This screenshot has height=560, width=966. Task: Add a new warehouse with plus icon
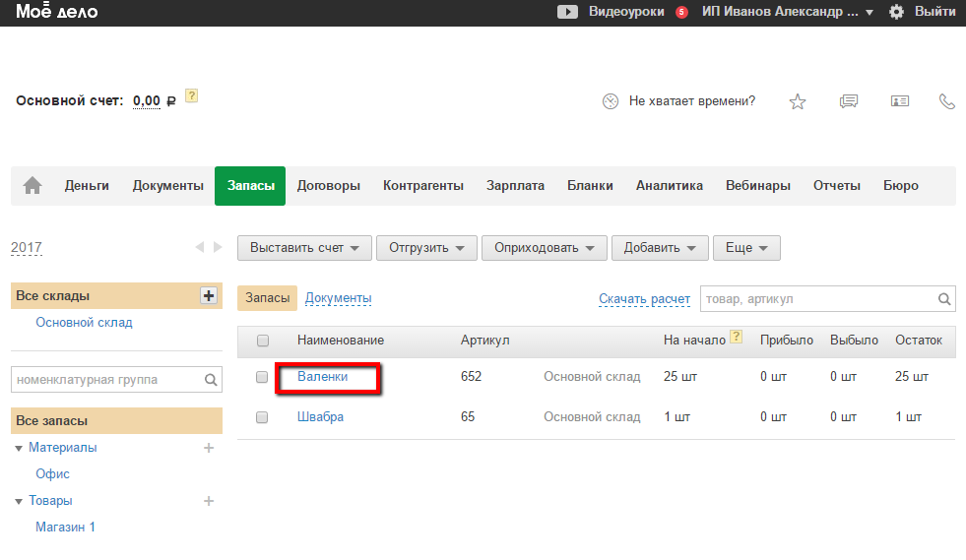pos(208,295)
